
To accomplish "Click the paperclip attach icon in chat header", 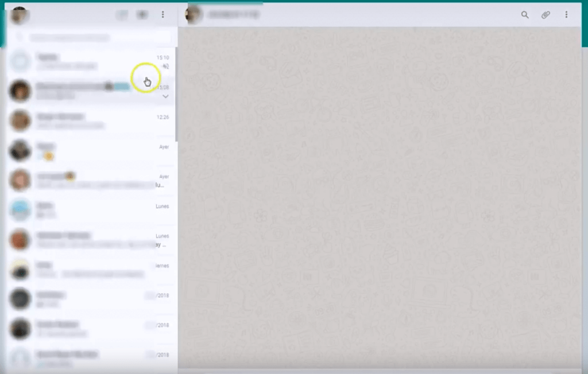I will [546, 14].
